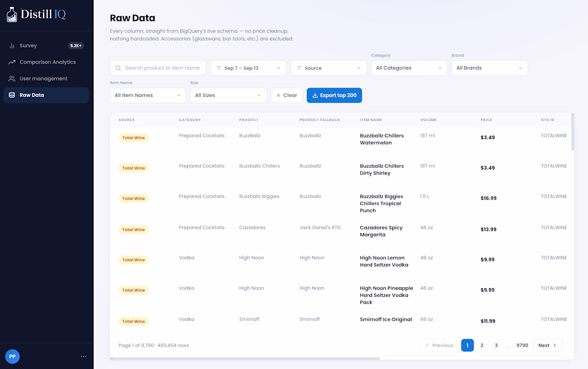Click the SITE ID column header

tap(547, 120)
